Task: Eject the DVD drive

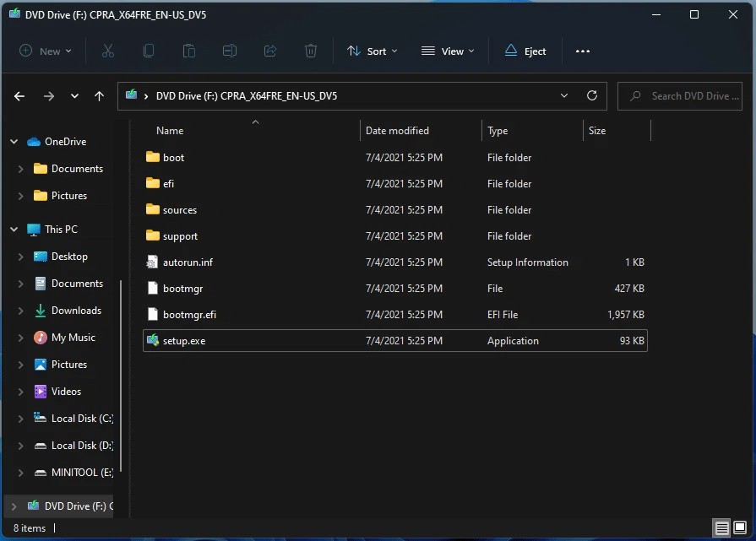Action: click(525, 51)
